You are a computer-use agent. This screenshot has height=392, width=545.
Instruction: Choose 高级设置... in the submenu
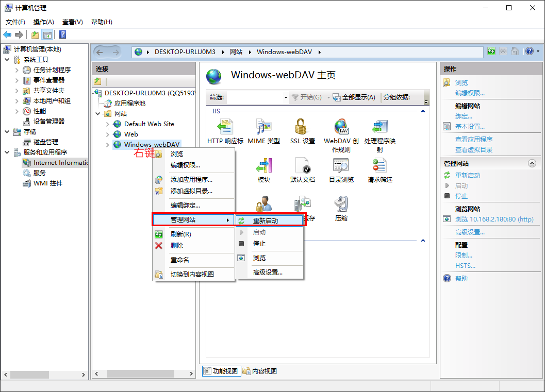(269, 272)
